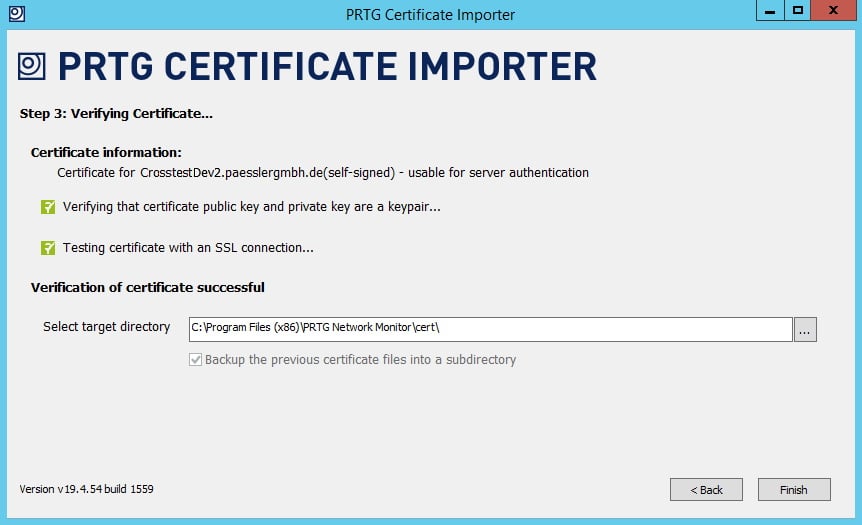
Task: Go back with the < Back button
Action: [x=706, y=489]
